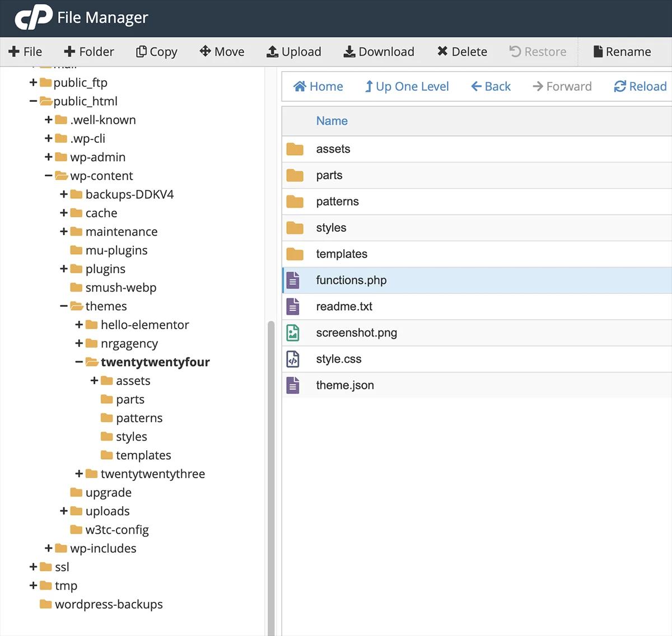Viewport: 672px width, 636px height.
Task: Select the styles folder icon in file list
Action: (x=295, y=228)
